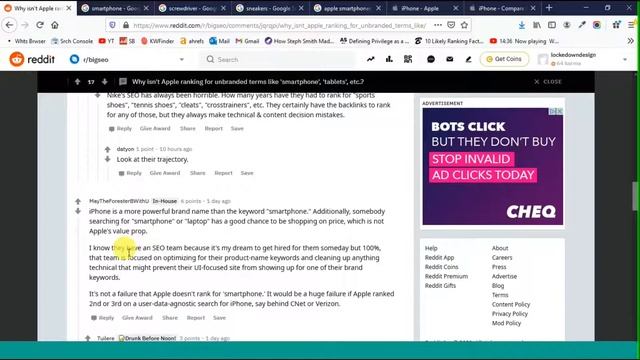Close the post overlay with CLOSE
Image resolution: width=640 pixels, height=360 pixels.
(x=548, y=82)
